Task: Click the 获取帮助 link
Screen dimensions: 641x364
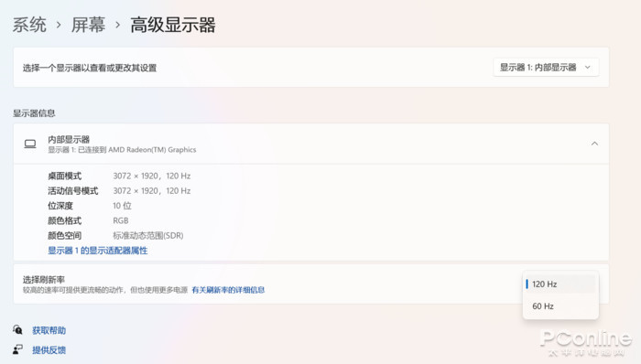Action: (x=49, y=330)
